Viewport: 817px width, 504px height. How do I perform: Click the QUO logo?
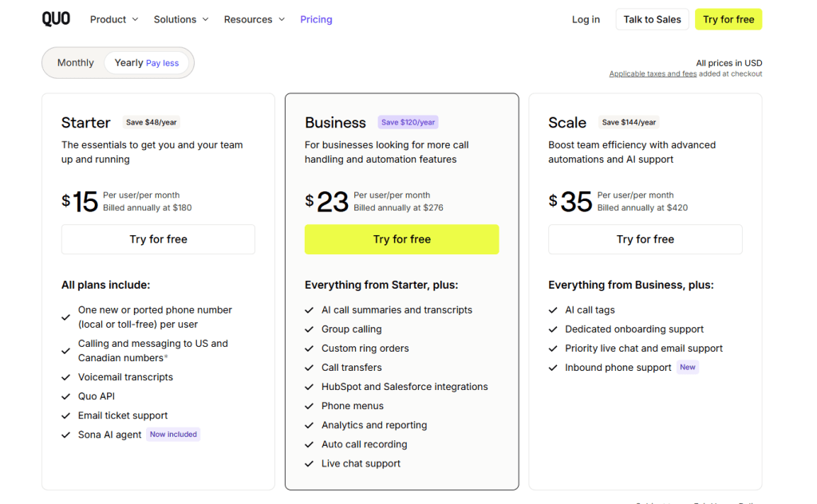(56, 19)
